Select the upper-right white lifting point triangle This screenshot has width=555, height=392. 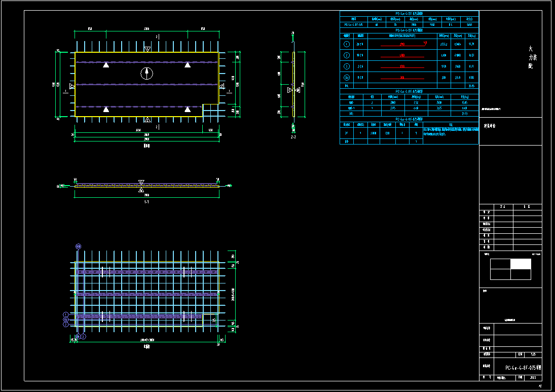tap(188, 65)
